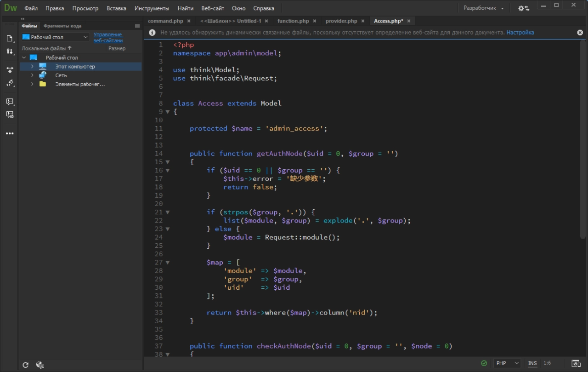This screenshot has width=588, height=372.
Task: Click the remove comment icon
Action: click(9, 114)
